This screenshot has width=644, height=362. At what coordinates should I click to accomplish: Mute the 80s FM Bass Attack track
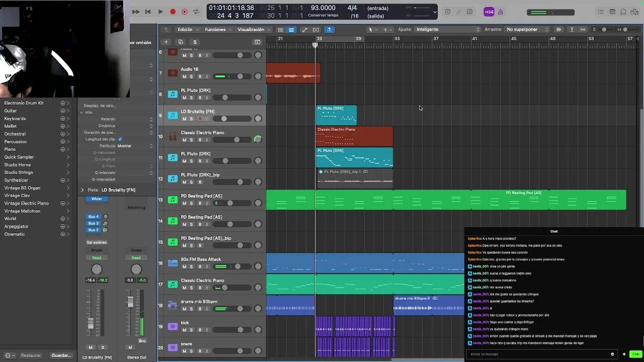tap(184, 266)
